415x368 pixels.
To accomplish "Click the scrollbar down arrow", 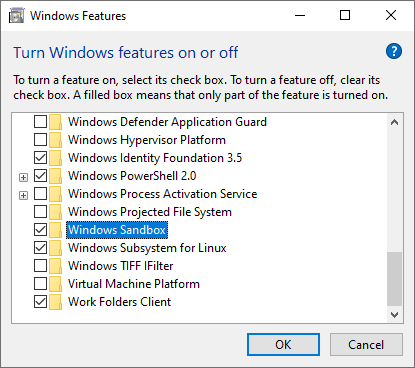I will coord(395,315).
